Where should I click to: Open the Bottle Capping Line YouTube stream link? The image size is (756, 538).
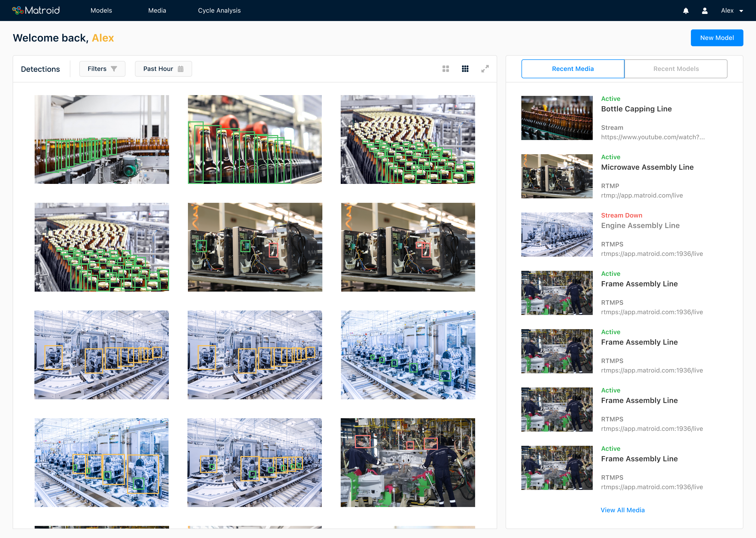(652, 137)
